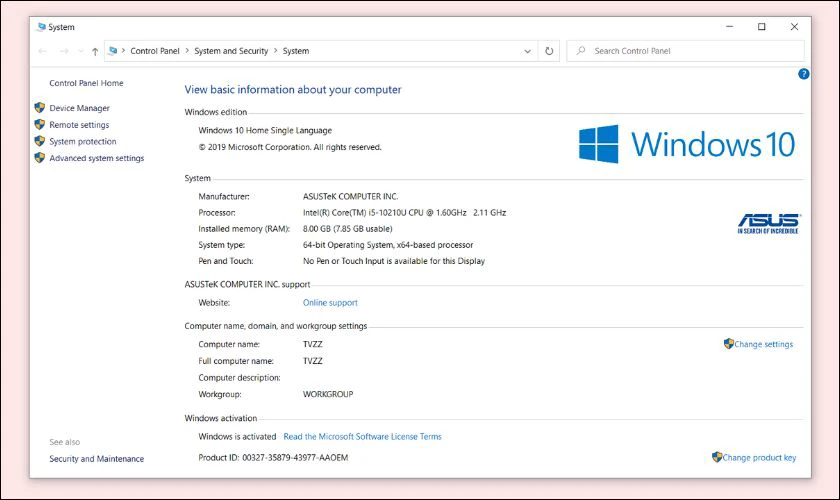
Task: Open Security and Maintenance link
Action: tap(96, 459)
